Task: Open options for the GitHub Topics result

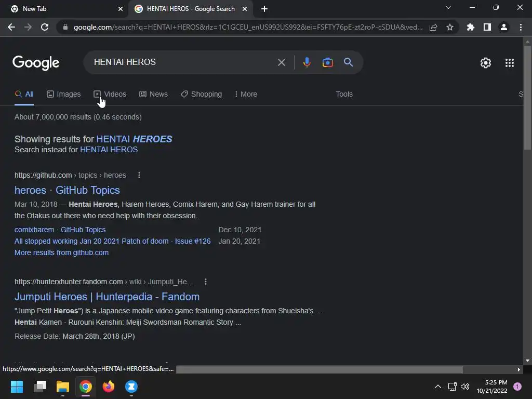Action: point(139,175)
